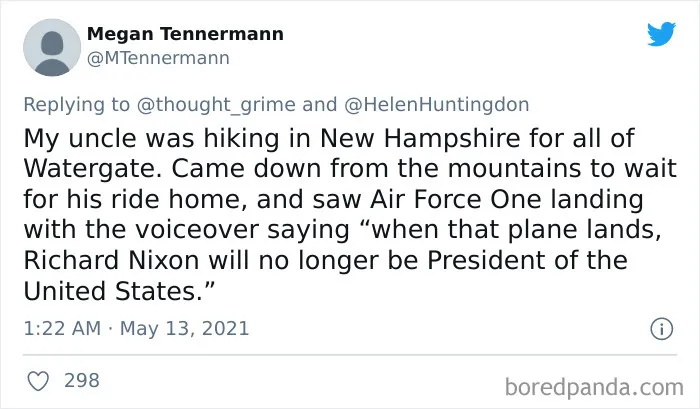Open Megan Tennermann's default avatar picture
Image resolution: width=700 pixels, height=409 pixels.
tap(52, 47)
